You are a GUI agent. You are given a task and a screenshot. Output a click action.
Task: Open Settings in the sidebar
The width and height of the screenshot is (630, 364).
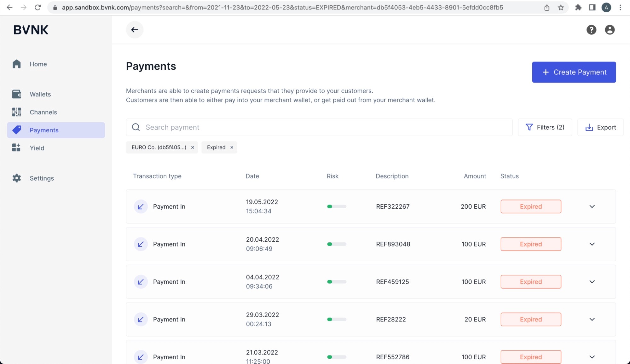tap(42, 178)
